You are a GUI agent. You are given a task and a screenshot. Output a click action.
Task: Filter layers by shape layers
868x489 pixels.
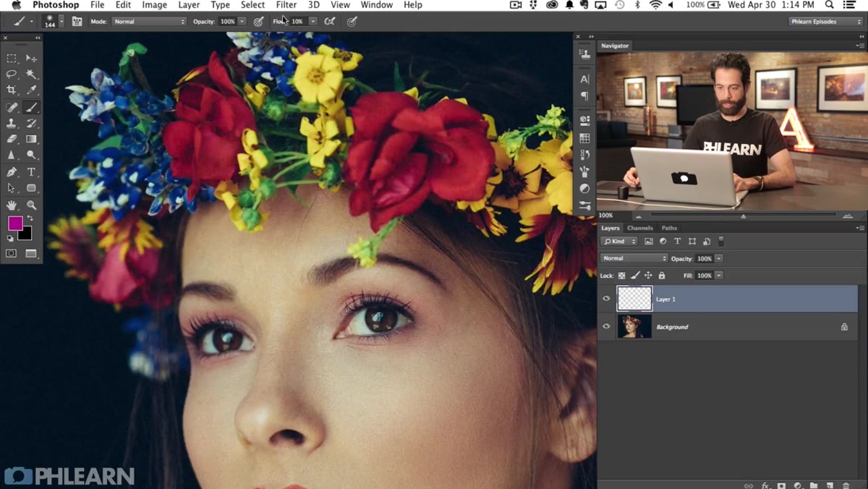[x=692, y=242]
